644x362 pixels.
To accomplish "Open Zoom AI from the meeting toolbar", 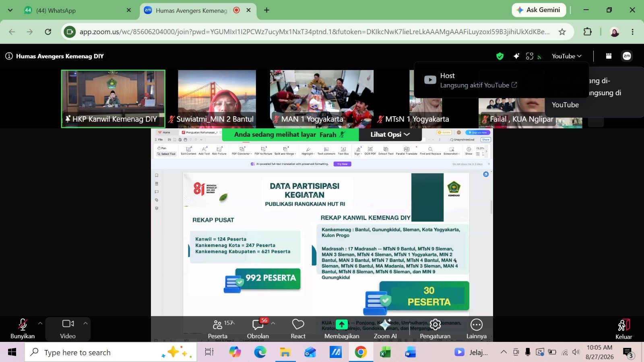I will point(385,329).
